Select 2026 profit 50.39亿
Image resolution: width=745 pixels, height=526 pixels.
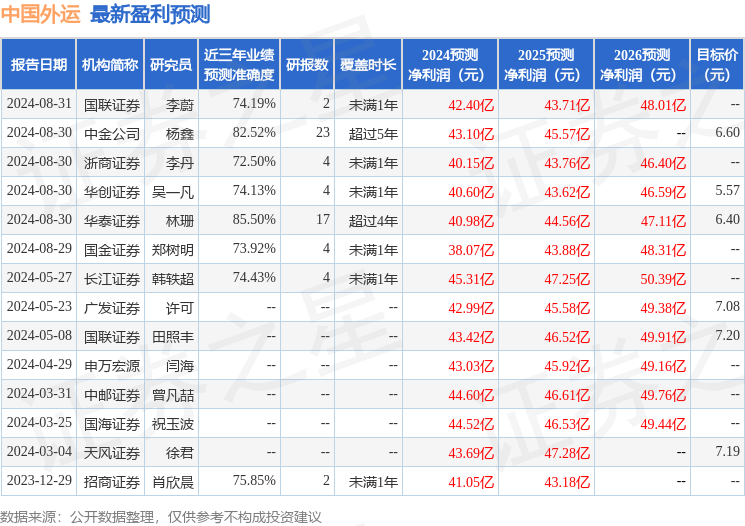[663, 278]
